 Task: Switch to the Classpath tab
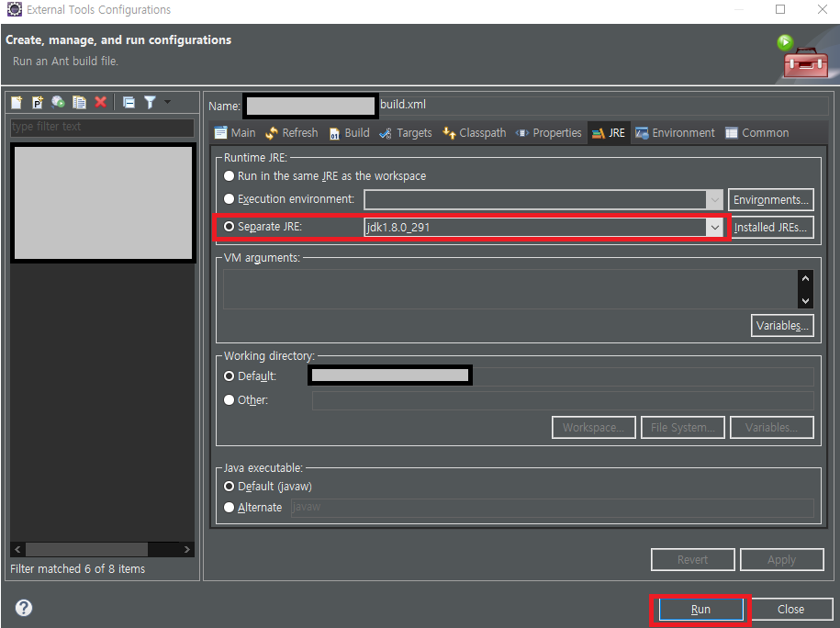point(473,132)
